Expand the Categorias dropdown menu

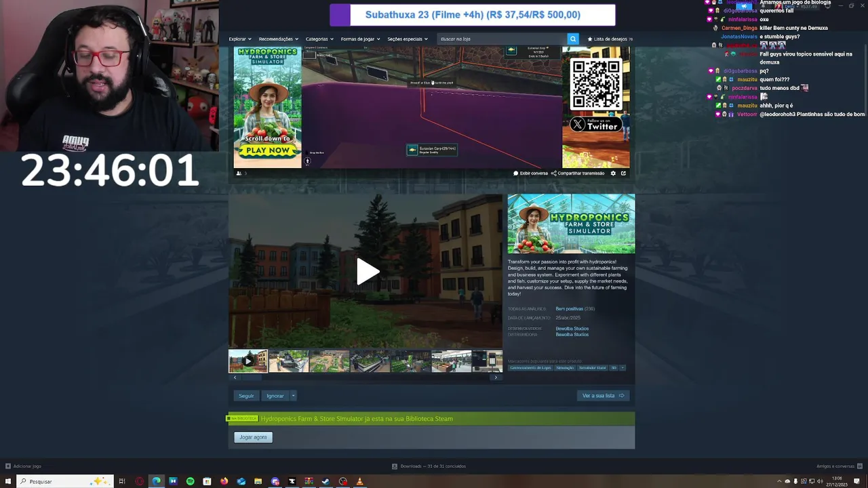(x=319, y=39)
